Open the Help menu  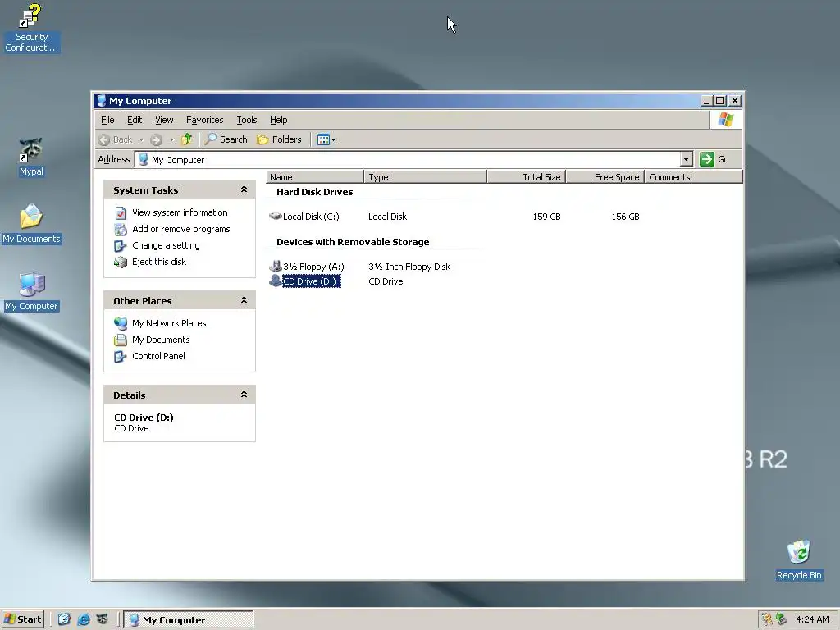(x=279, y=120)
